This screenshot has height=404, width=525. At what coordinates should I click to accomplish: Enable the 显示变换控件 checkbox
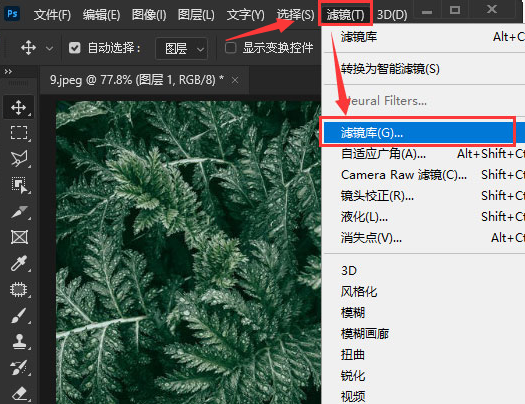pos(230,48)
